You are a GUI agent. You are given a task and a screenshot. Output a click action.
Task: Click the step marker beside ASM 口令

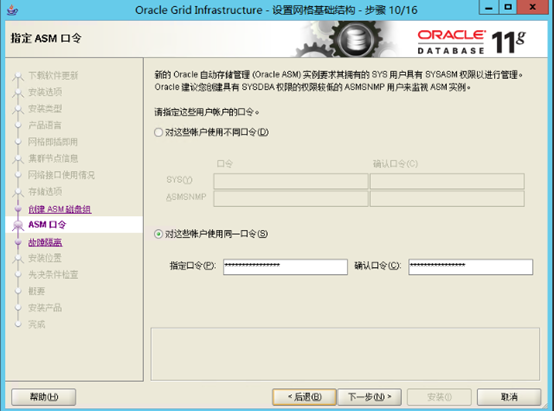18,225
